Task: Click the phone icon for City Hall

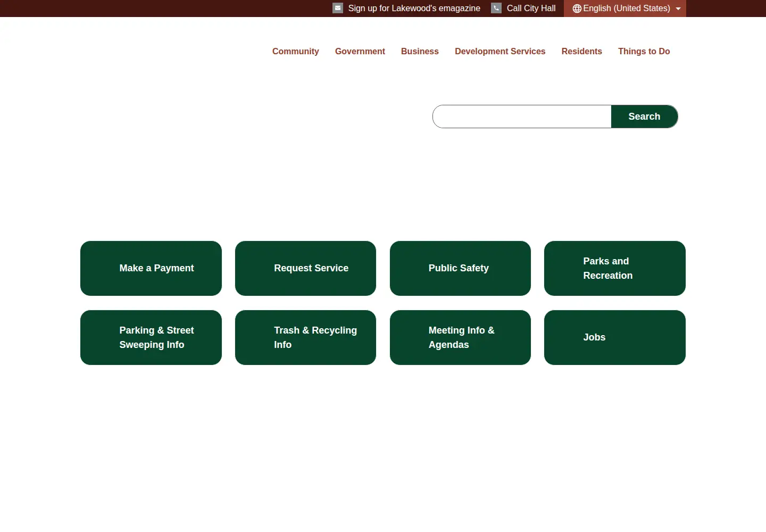Action: (x=496, y=8)
